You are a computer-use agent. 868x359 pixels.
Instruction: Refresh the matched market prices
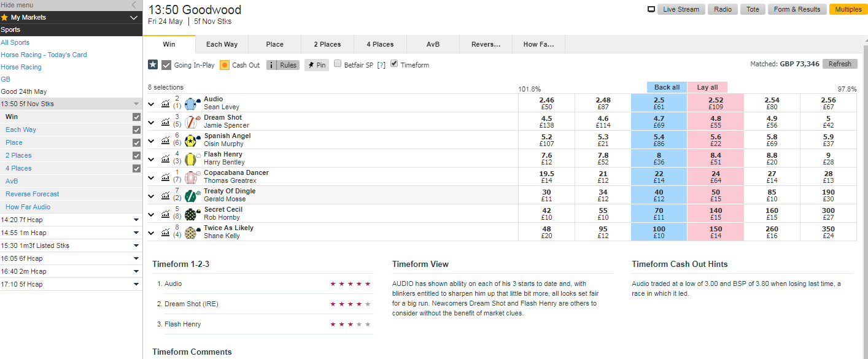point(840,64)
